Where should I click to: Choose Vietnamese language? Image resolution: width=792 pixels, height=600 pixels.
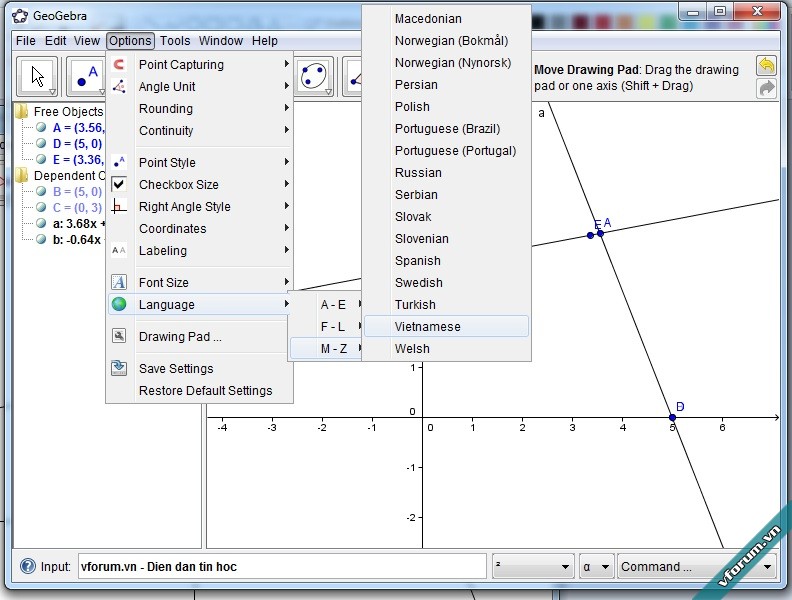pos(447,327)
